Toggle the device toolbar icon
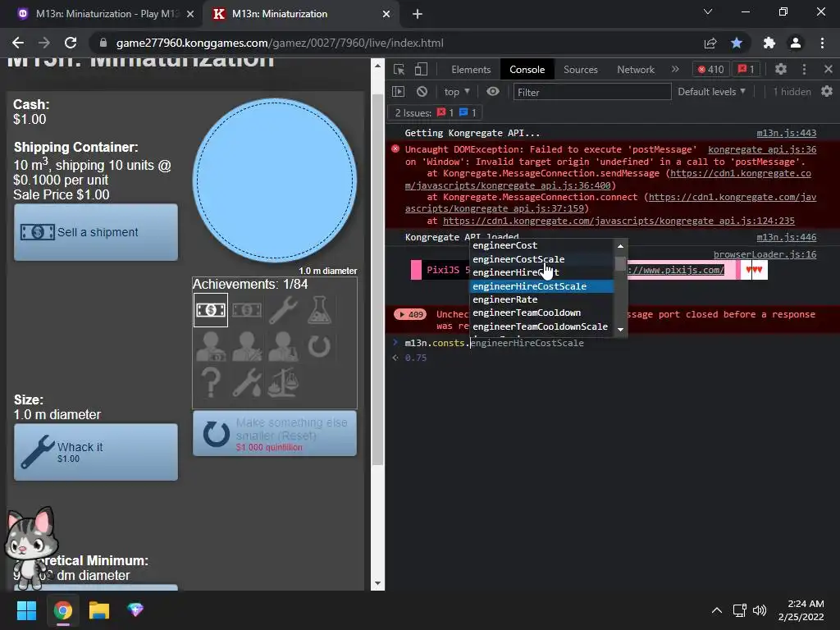Image resolution: width=840 pixels, height=630 pixels. coord(421,69)
